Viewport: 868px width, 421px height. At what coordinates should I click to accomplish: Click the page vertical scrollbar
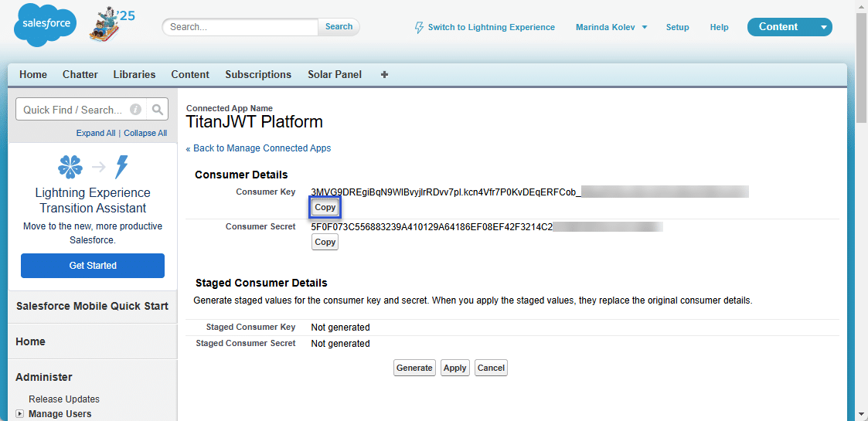click(862, 66)
